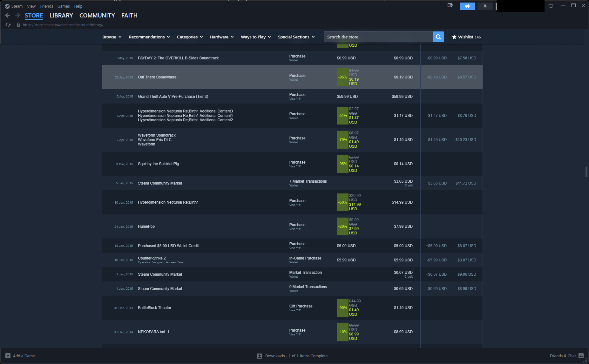Click the padlock icon beside the URL
Screen dimensions: 589x364
click(x=18, y=25)
